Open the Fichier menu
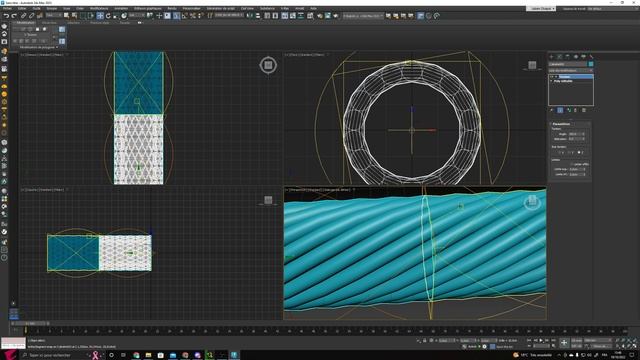640x360 pixels. (7, 8)
